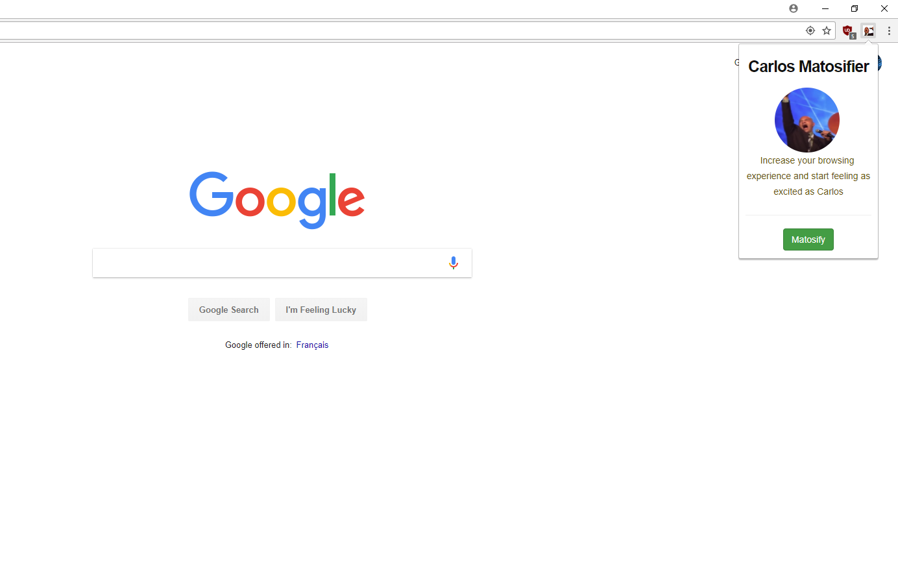Bookmark this page with the star icon
Viewport: 898px width, 588px height.
pyautogui.click(x=827, y=31)
